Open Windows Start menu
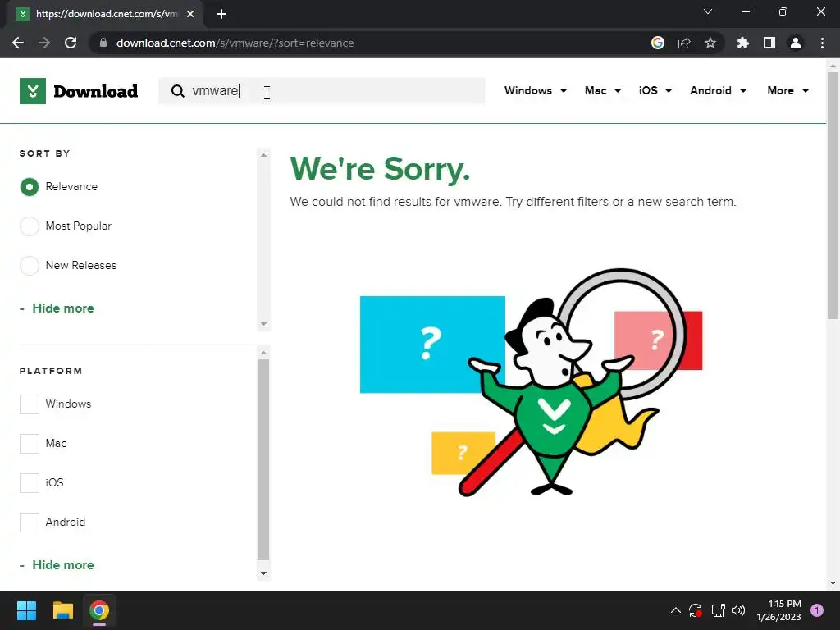Viewport: 840px width, 630px height. click(26, 610)
